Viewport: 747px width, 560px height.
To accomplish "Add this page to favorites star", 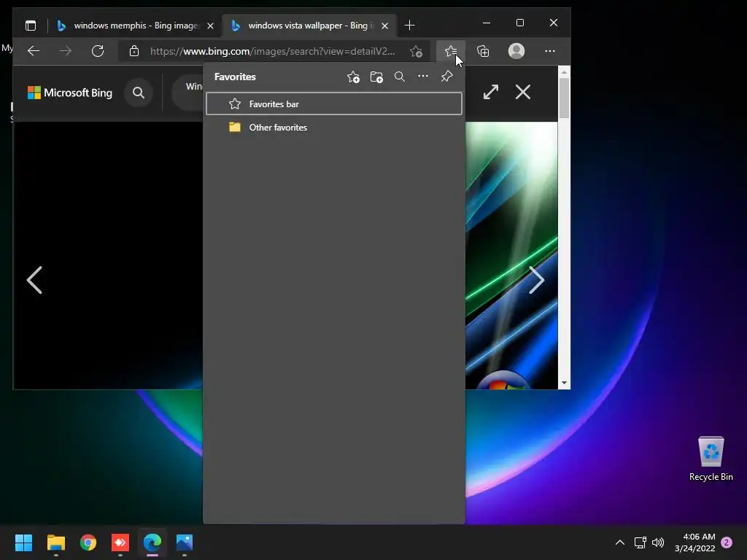I will (x=416, y=52).
